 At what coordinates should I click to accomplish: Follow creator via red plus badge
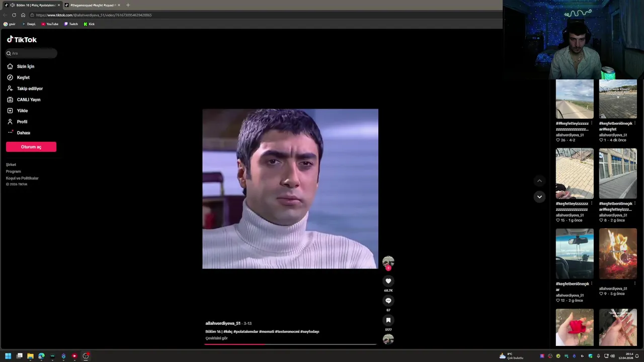pos(388,268)
